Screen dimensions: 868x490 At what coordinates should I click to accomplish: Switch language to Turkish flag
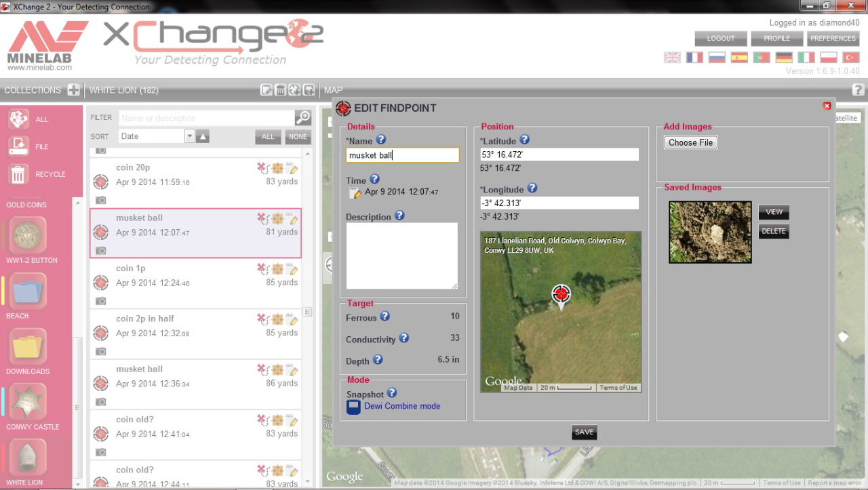pyautogui.click(x=850, y=58)
